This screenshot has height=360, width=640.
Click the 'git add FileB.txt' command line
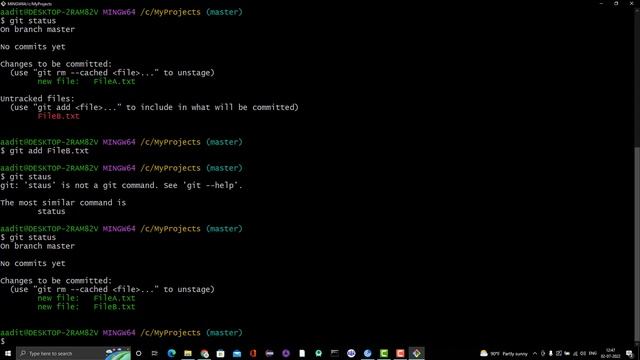44,151
